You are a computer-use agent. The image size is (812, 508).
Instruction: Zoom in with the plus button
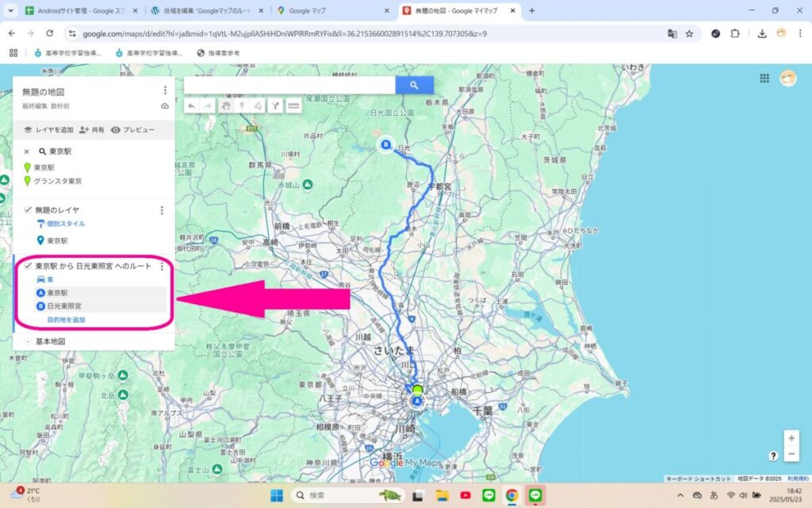pyautogui.click(x=791, y=438)
